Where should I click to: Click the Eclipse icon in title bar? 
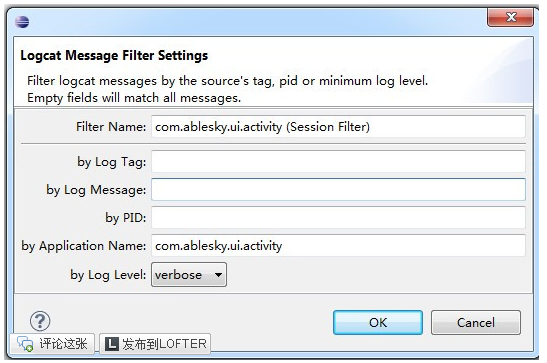pyautogui.click(x=22, y=22)
